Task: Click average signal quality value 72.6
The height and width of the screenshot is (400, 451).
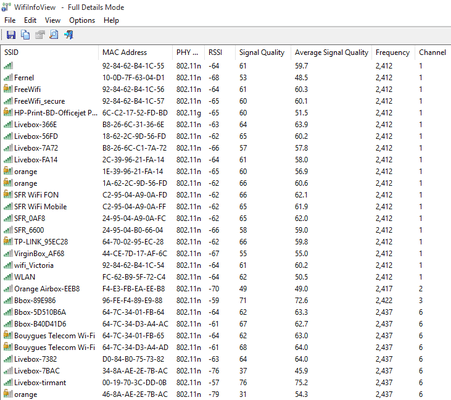Action: (301, 300)
